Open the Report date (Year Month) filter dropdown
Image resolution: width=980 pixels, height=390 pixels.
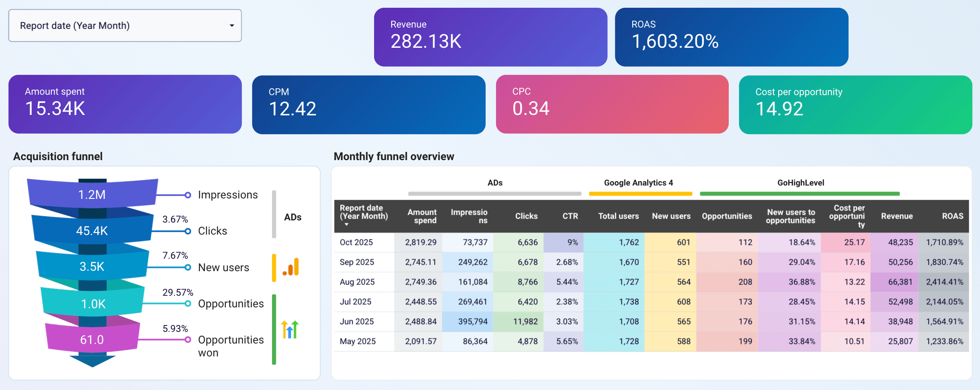[x=125, y=25]
